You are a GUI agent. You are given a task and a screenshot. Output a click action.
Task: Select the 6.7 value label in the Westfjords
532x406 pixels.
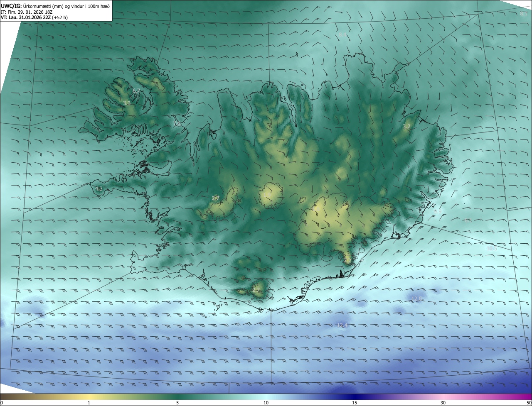(x=136, y=90)
